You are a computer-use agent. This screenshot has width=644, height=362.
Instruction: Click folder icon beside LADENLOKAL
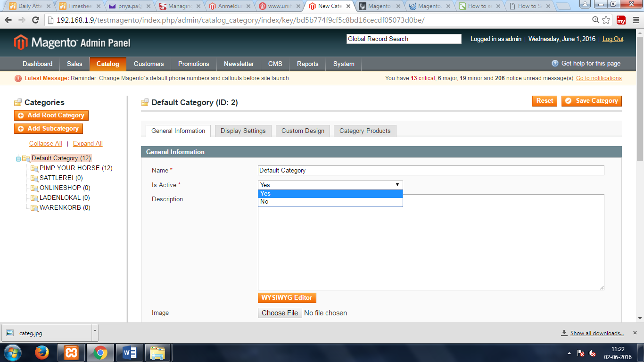coord(34,198)
